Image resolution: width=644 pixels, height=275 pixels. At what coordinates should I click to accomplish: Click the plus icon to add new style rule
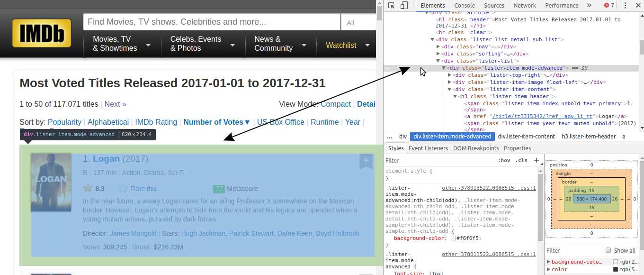click(x=536, y=161)
